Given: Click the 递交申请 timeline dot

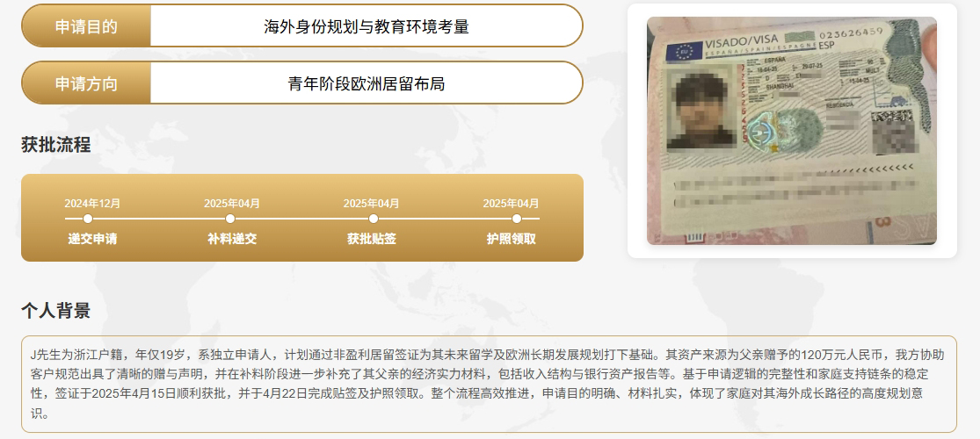Looking at the screenshot, I should [x=88, y=219].
